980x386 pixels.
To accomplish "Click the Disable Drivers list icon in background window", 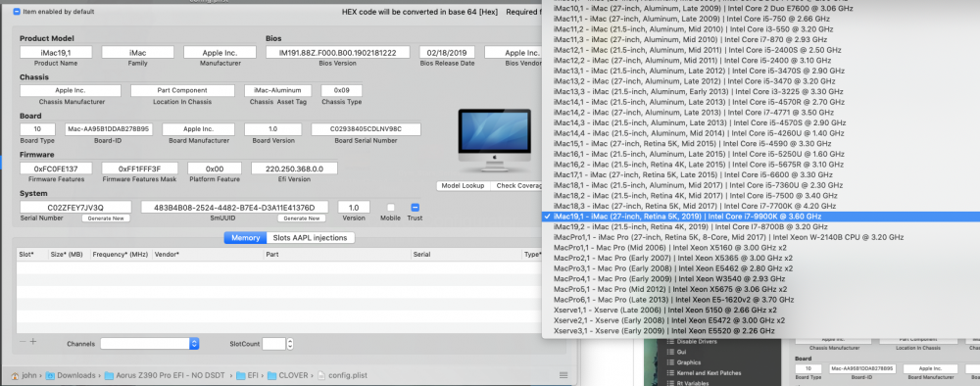I will 671,342.
